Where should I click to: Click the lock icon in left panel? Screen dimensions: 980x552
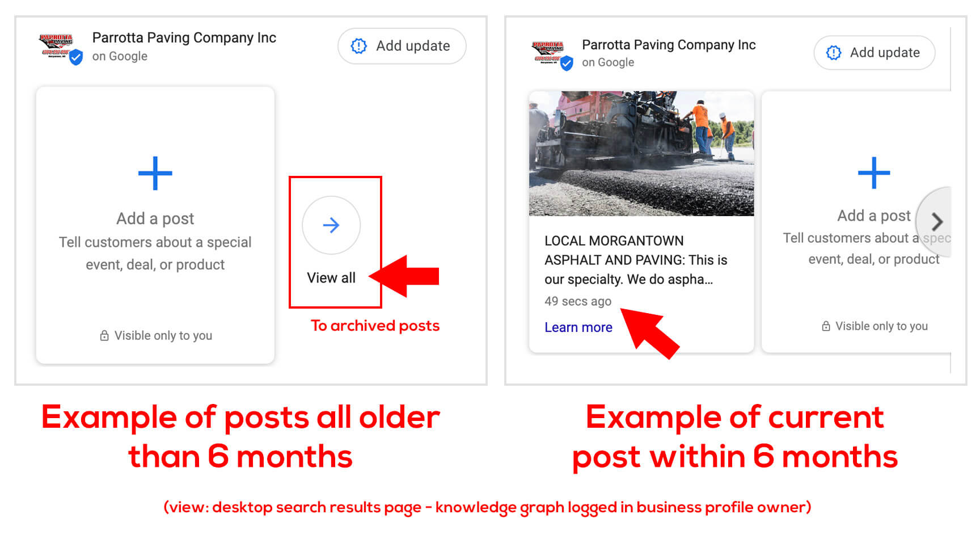(104, 335)
